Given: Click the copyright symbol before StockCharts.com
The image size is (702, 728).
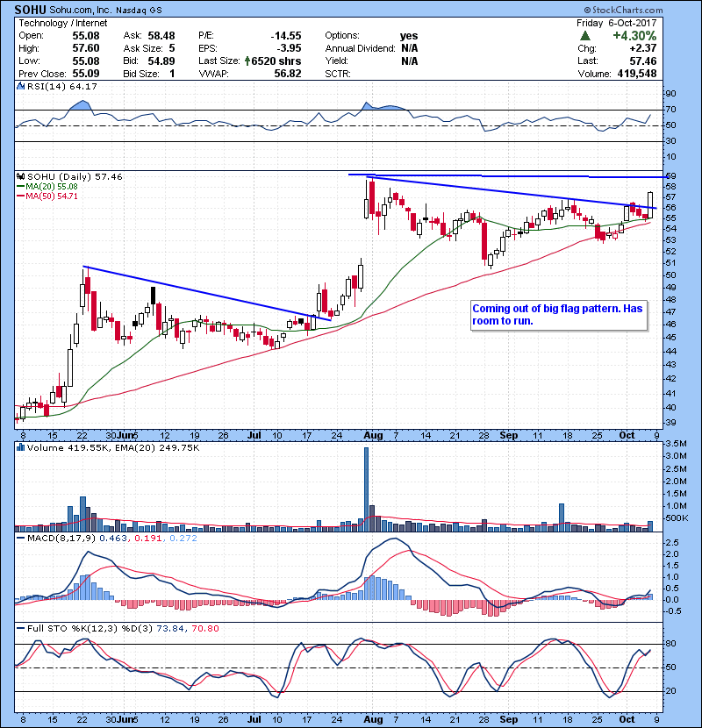Looking at the screenshot, I should (x=587, y=10).
